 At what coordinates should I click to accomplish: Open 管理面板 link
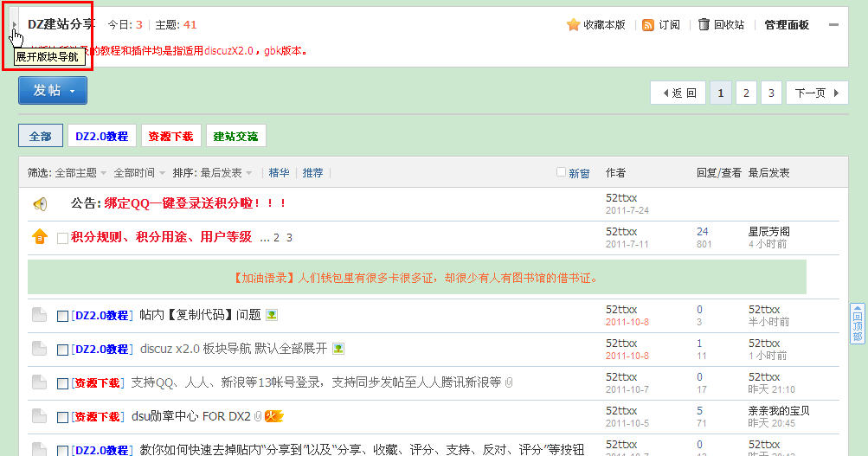(x=786, y=25)
